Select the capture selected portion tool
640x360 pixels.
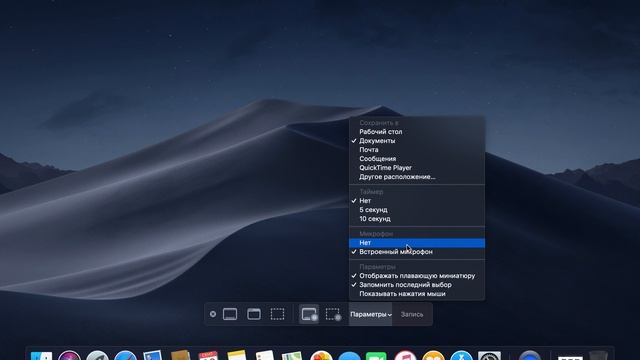click(278, 314)
